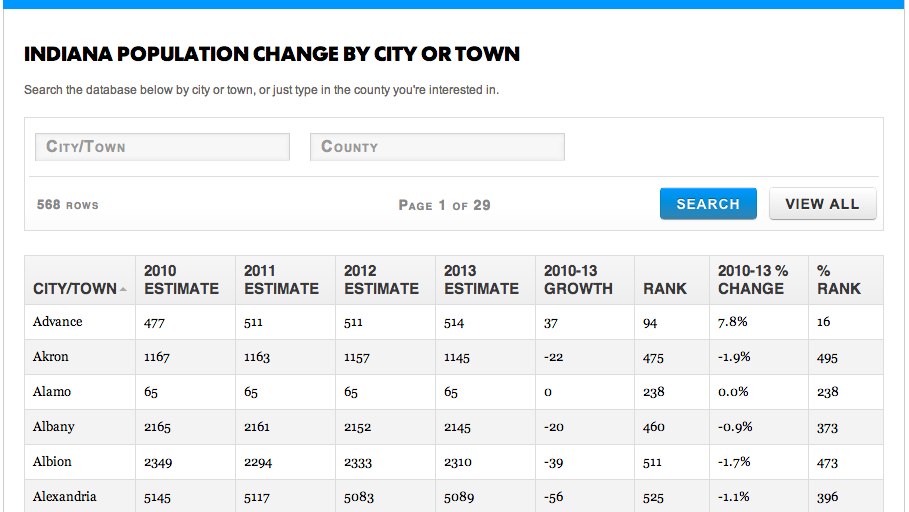Click Albion percent change -1.7%
909x512 pixels.
point(734,462)
